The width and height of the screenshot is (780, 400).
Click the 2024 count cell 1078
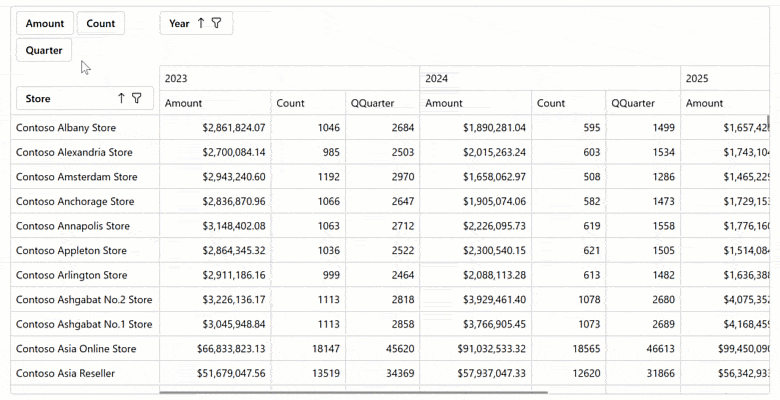[569, 300]
